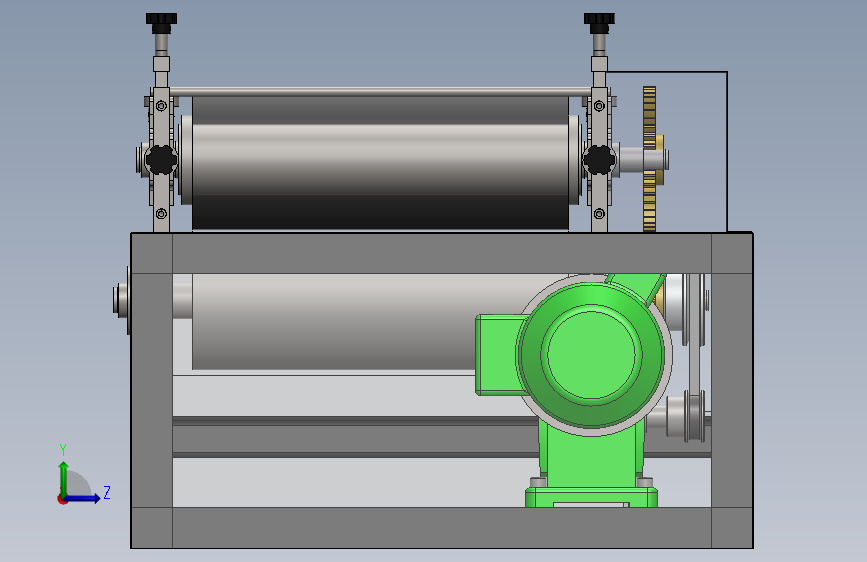Select the left black star knob on roller shaft
867x562 pixels.
pyautogui.click(x=161, y=160)
